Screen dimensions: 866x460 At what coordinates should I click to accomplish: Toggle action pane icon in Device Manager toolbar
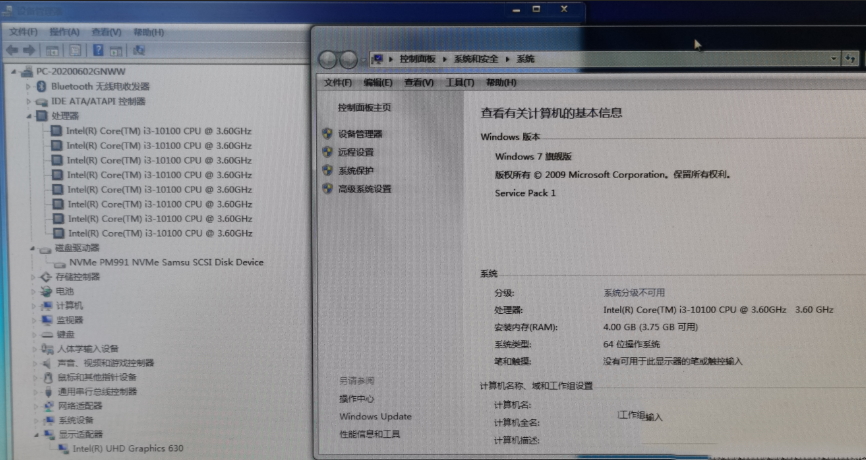[116, 51]
